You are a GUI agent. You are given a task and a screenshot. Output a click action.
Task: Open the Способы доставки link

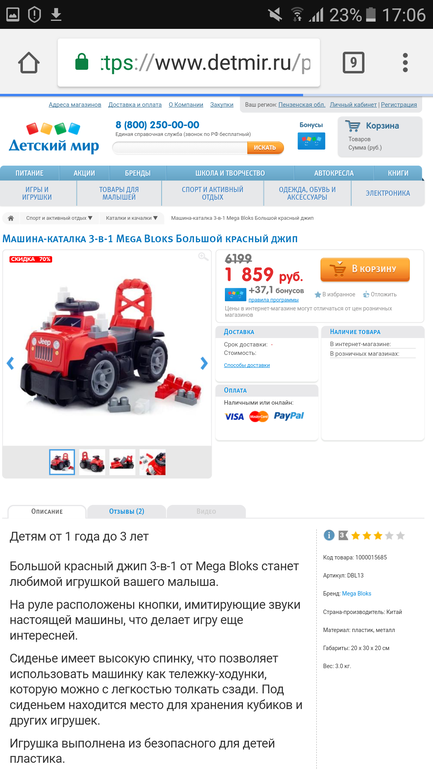click(247, 365)
